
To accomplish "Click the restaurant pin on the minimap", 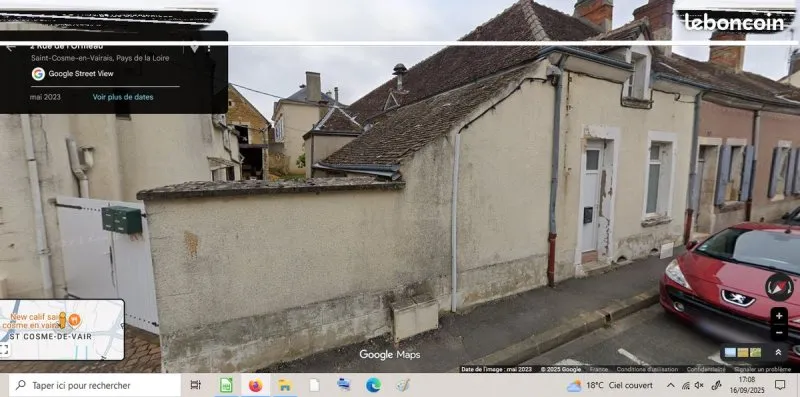I will click(74, 320).
